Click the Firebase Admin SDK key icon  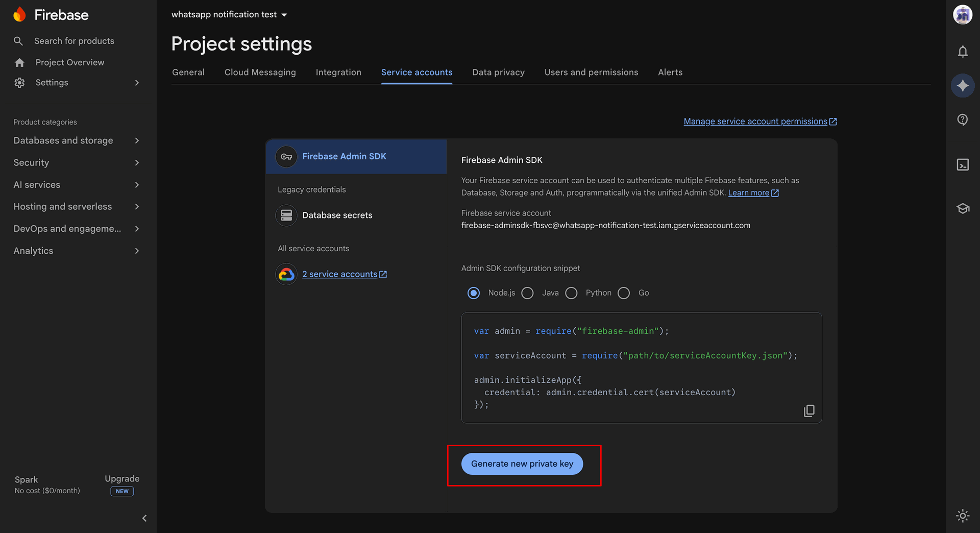[x=286, y=157]
